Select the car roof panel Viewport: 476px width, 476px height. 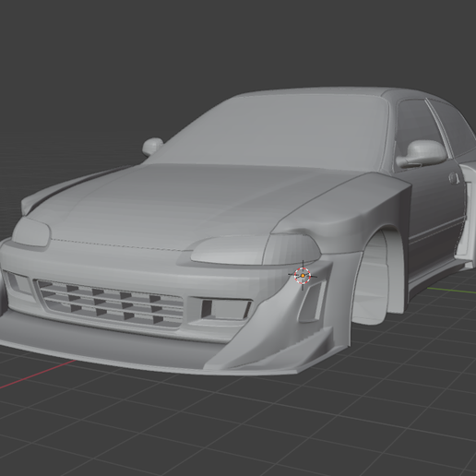tap(323, 91)
